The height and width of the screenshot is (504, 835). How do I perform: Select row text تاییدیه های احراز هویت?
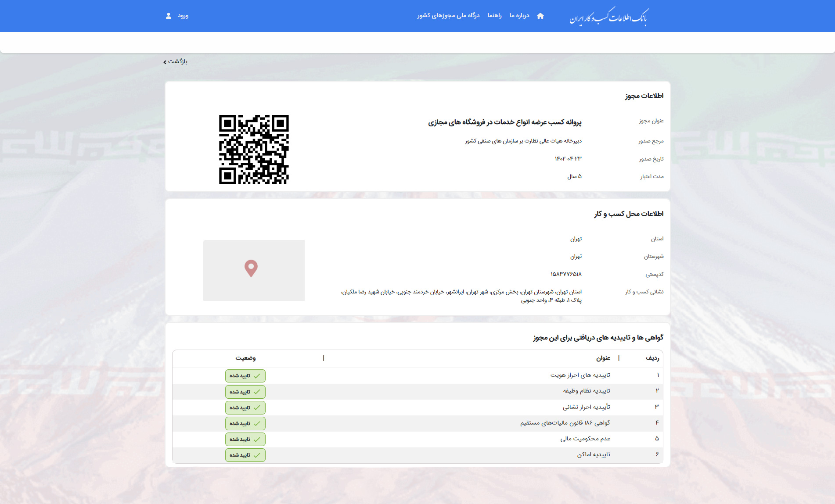(580, 375)
